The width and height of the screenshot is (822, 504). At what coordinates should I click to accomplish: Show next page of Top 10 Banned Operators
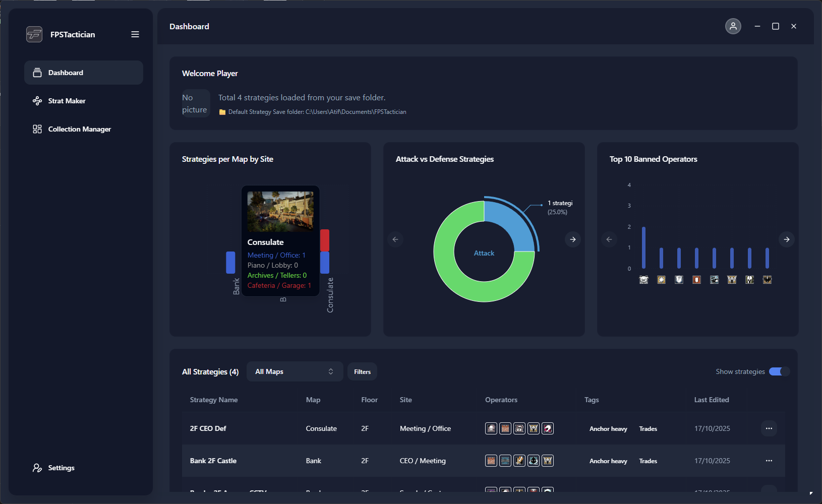(786, 239)
